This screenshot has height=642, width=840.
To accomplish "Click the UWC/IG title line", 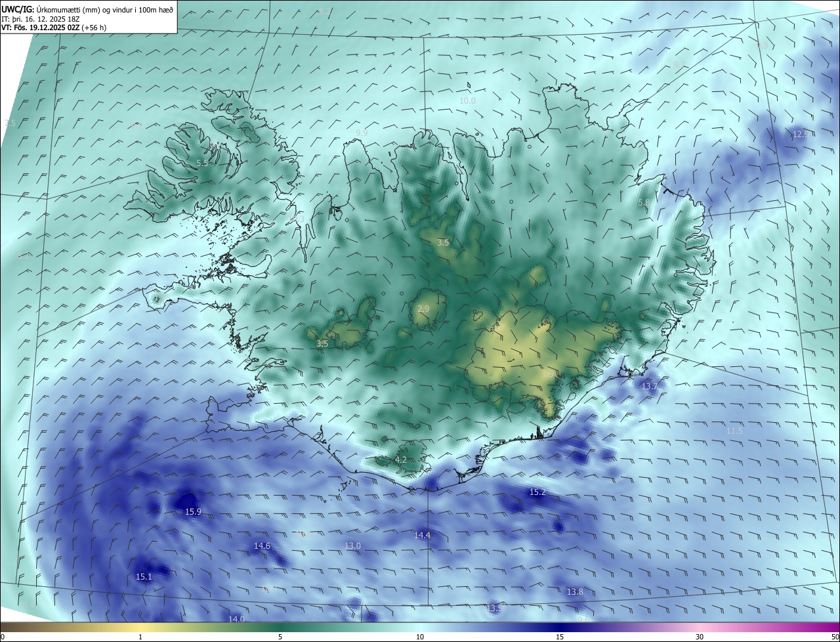I will pos(87,9).
